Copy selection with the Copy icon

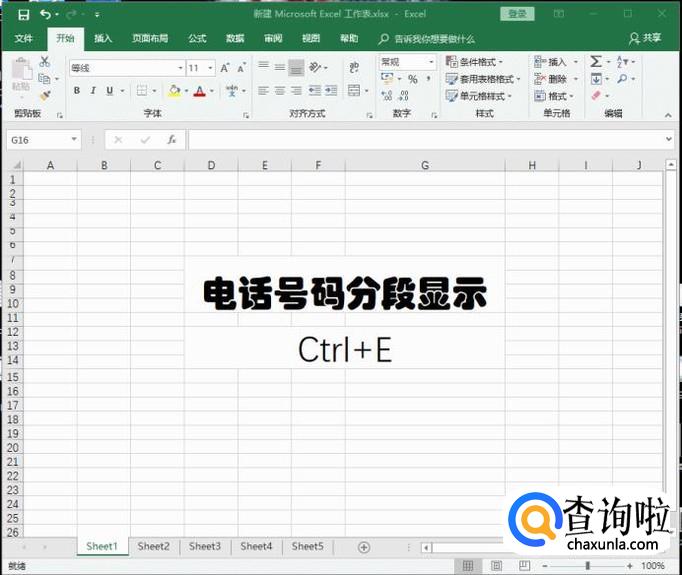44,79
